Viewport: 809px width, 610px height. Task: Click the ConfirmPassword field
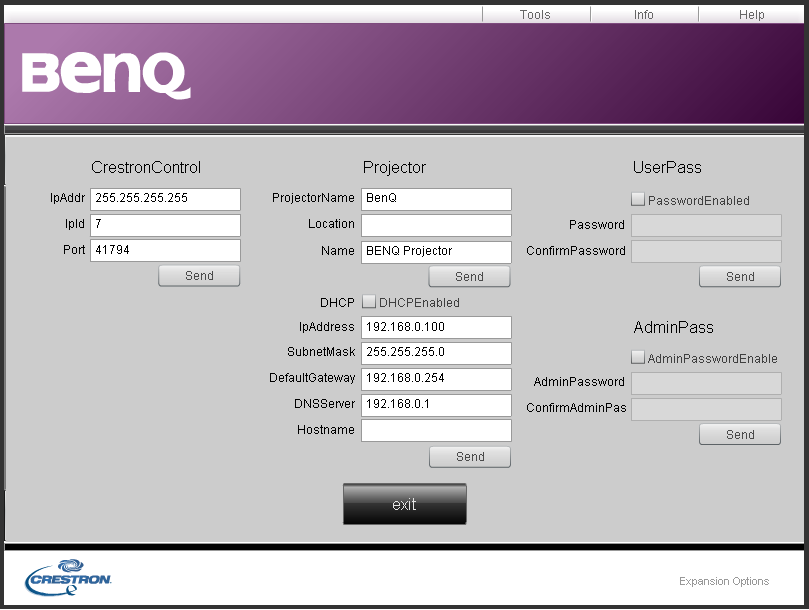[706, 251]
